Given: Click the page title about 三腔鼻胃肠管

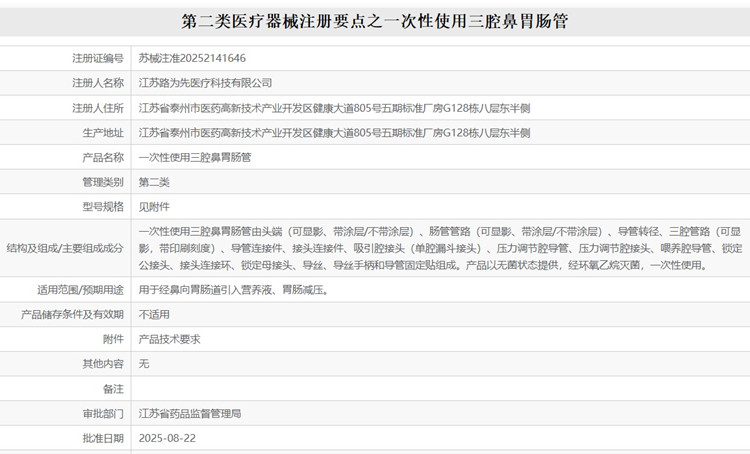Looking at the screenshot, I should [375, 19].
